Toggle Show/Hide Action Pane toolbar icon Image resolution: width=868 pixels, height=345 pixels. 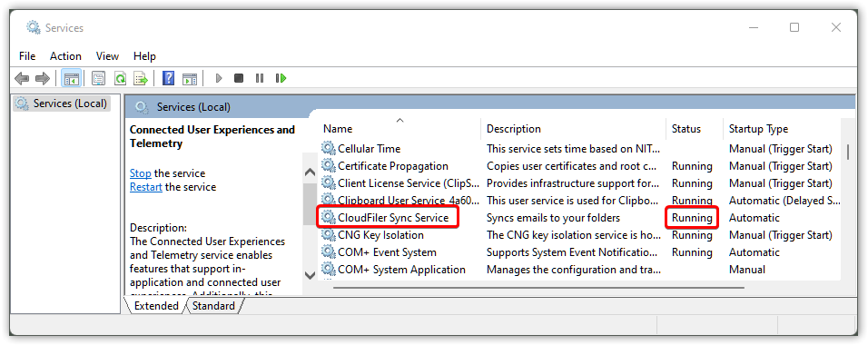(190, 78)
